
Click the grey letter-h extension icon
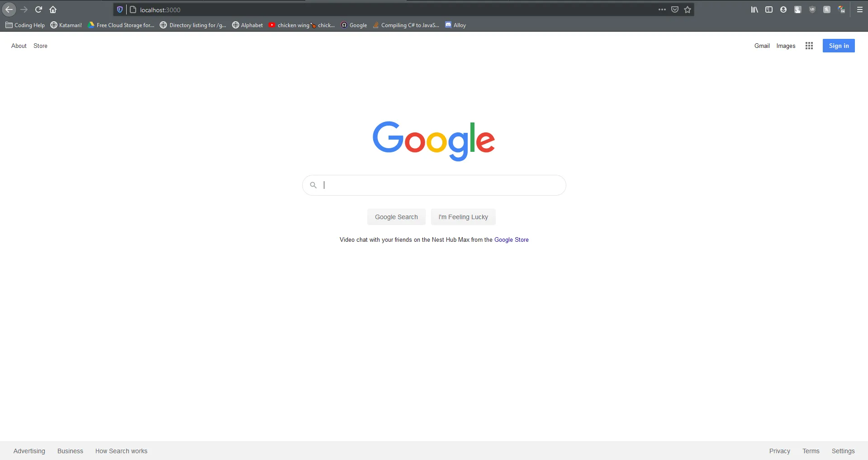(x=827, y=9)
